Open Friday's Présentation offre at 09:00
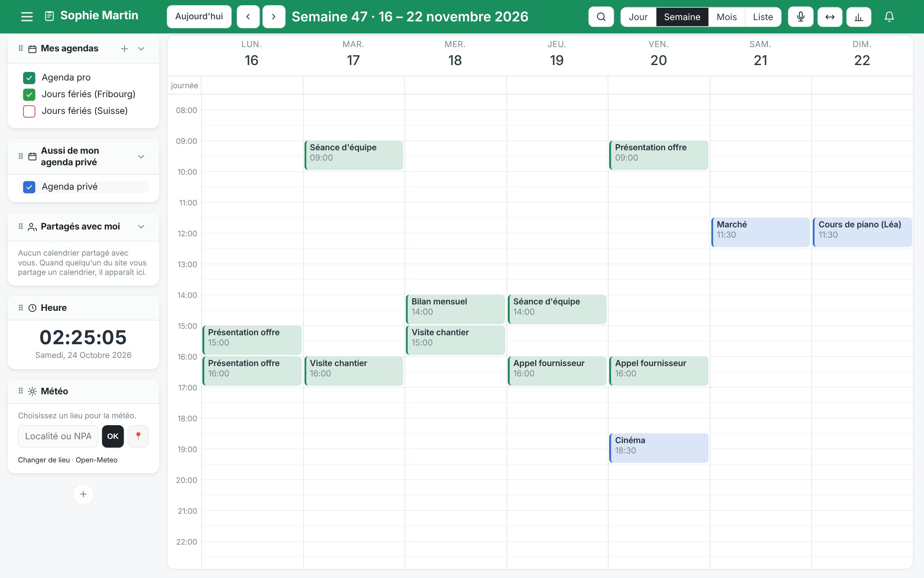Screen dimensions: 924x578 (x=659, y=155)
